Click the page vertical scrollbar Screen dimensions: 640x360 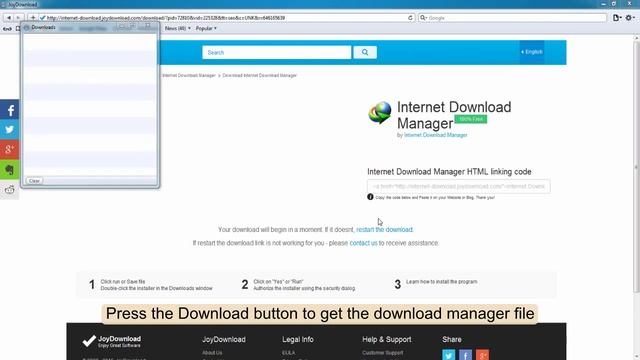pos(636,167)
